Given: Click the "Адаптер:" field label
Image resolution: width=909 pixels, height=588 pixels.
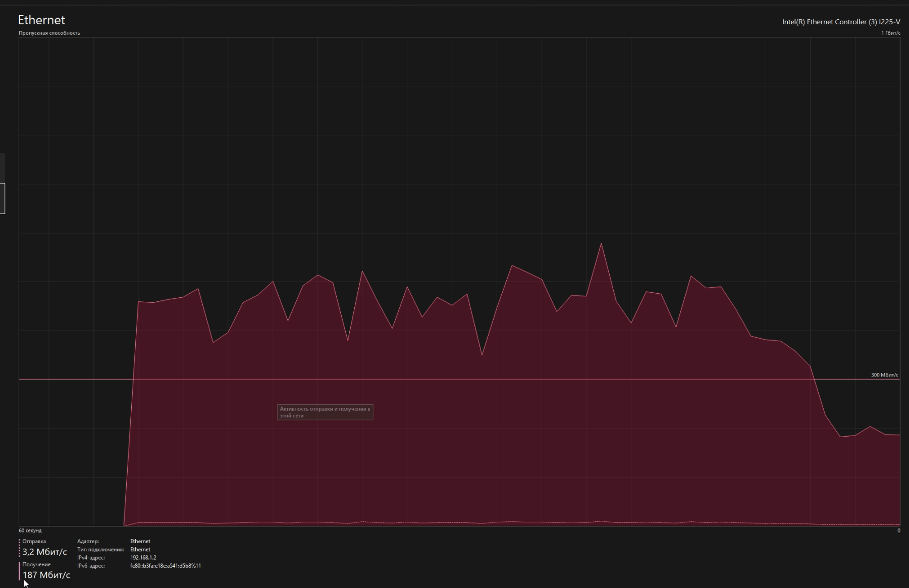Looking at the screenshot, I should pos(88,541).
